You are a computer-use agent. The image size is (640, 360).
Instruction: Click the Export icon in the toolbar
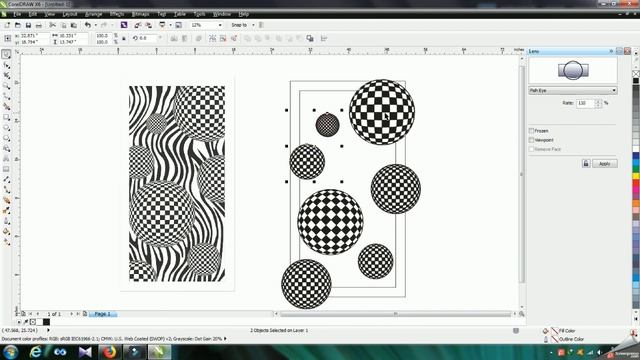[149, 25]
